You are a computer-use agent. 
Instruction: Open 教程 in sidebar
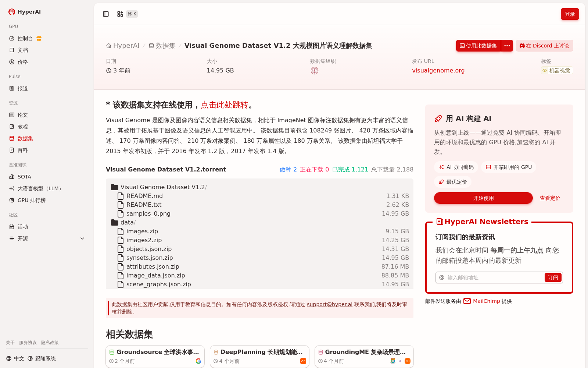click(18, 127)
